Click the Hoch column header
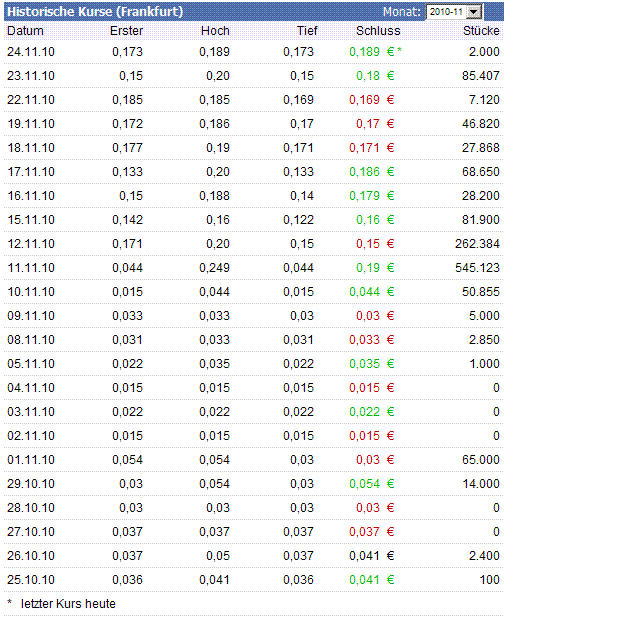The image size is (640, 621). click(215, 31)
